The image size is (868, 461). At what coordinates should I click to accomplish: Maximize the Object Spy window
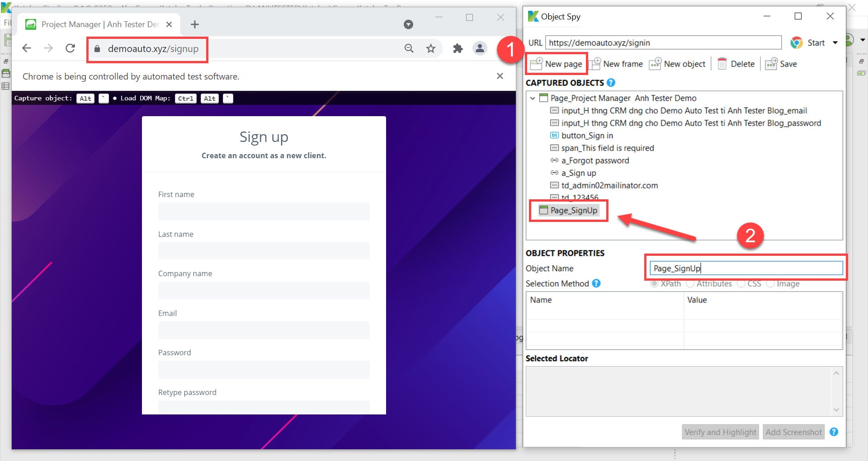[798, 16]
